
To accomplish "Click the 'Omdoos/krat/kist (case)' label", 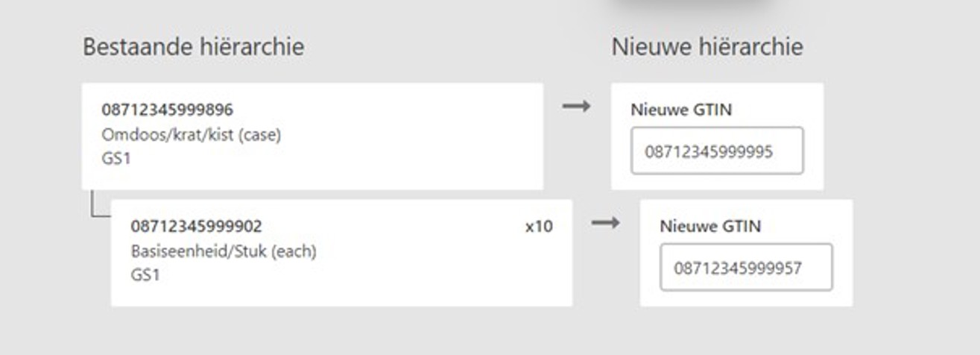I will 192,135.
